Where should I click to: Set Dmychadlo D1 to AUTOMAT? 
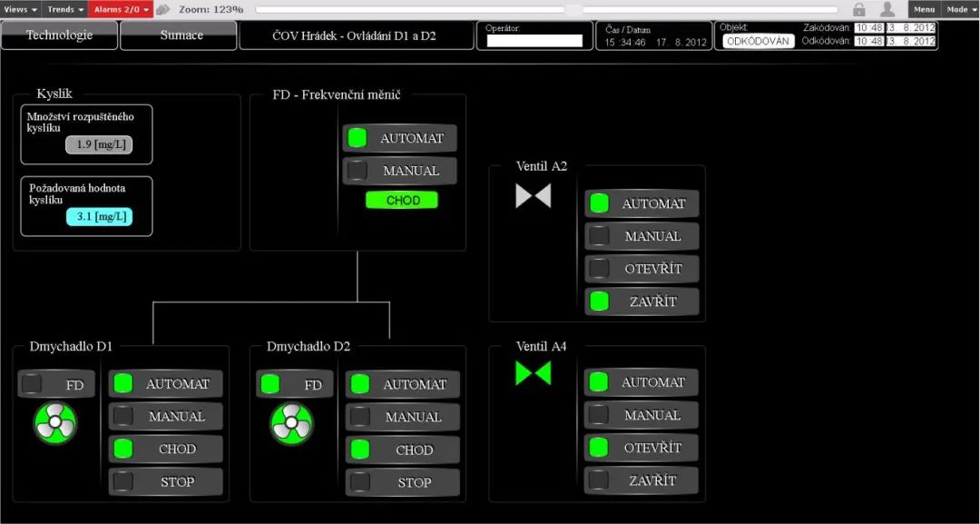[166, 384]
